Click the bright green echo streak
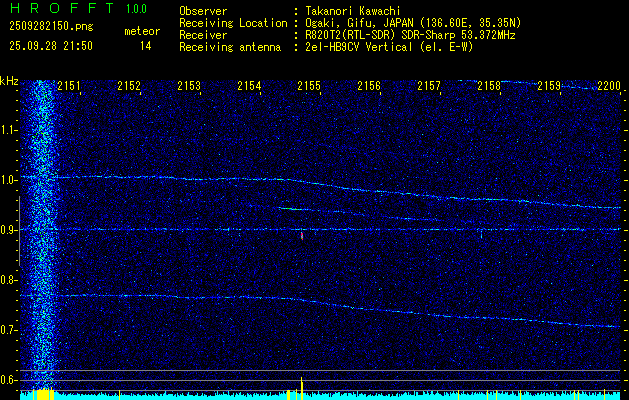This screenshot has width=629, height=400. click(291, 209)
